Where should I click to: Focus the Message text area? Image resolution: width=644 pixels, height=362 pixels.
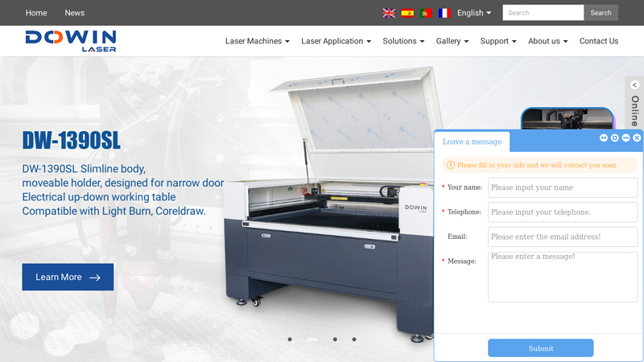point(563,277)
